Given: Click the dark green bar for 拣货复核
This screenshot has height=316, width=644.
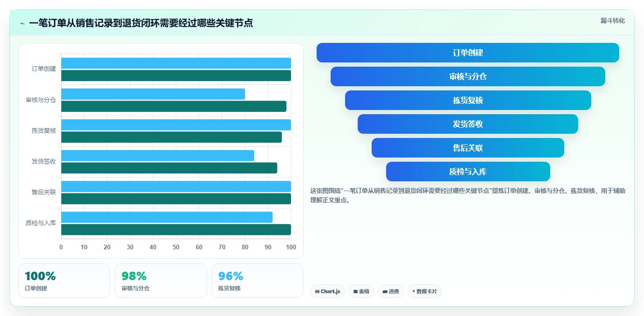Looking at the screenshot, I should [171, 137].
